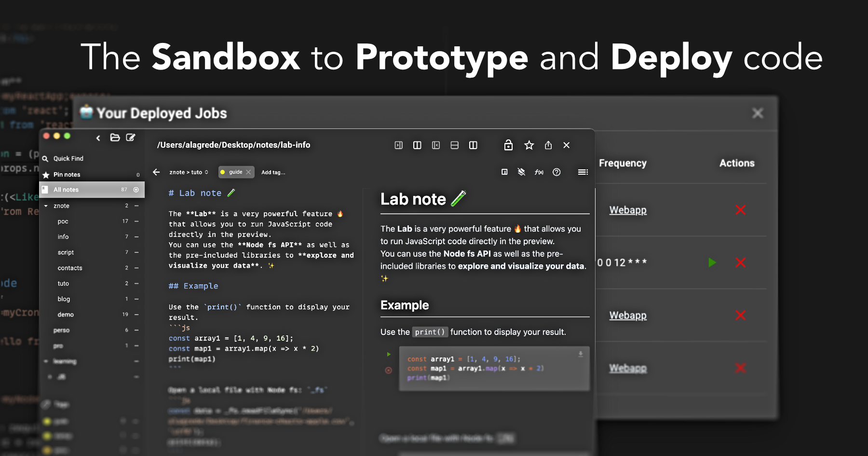Viewport: 868px width, 456px height.
Task: Open the blog folder
Action: click(x=64, y=299)
